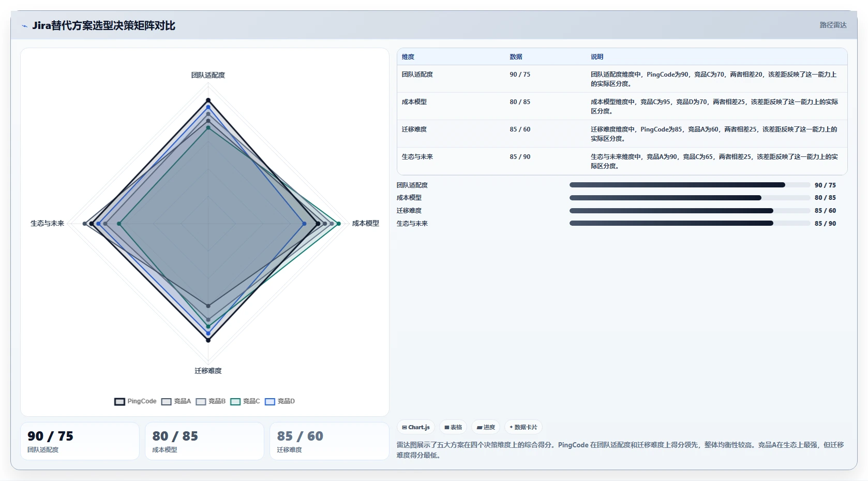
Task: Click the 85 / 90 table cell
Action: coord(520,157)
